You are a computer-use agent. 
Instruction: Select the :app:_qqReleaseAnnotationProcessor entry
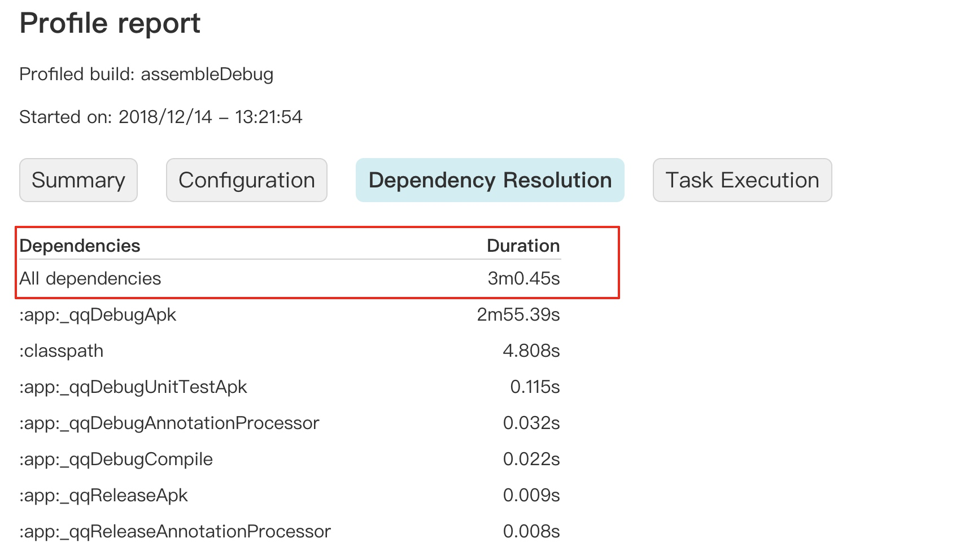point(175,531)
